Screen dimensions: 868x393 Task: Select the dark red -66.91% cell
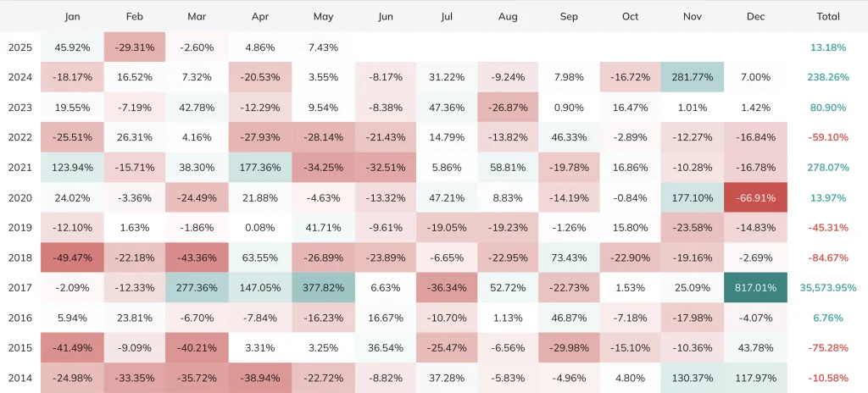pos(754,197)
